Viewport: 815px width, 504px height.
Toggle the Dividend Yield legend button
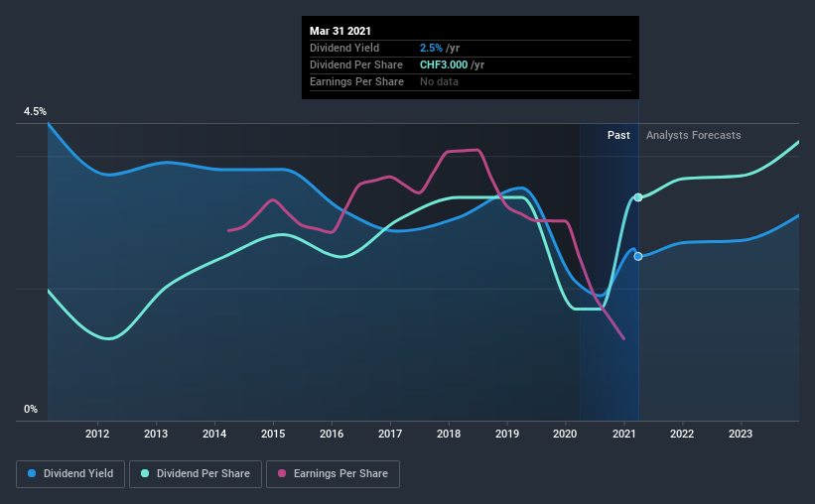tap(70, 474)
